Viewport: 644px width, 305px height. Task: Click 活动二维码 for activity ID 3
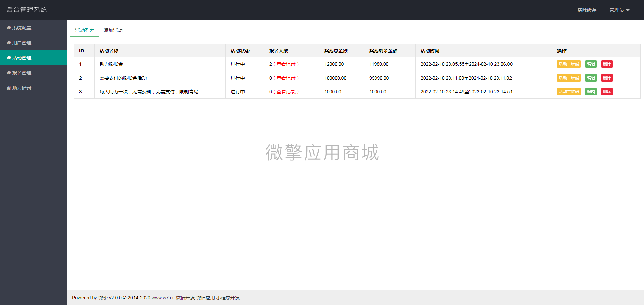click(569, 92)
